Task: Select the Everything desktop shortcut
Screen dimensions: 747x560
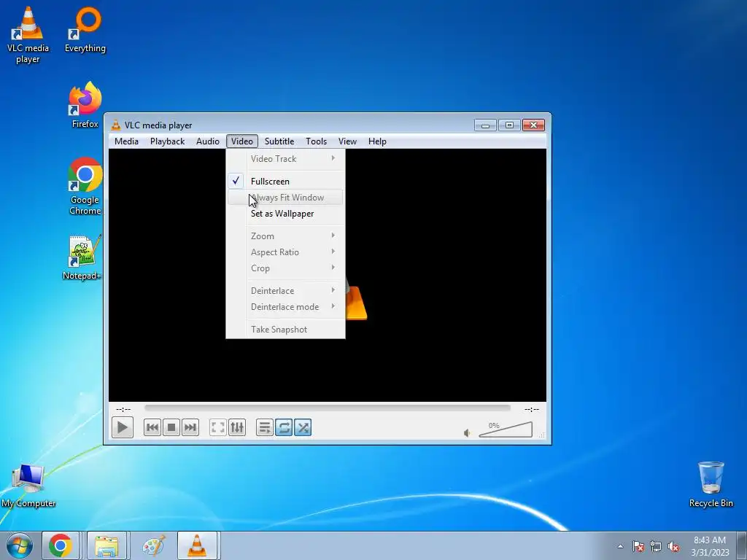Action: (x=85, y=29)
